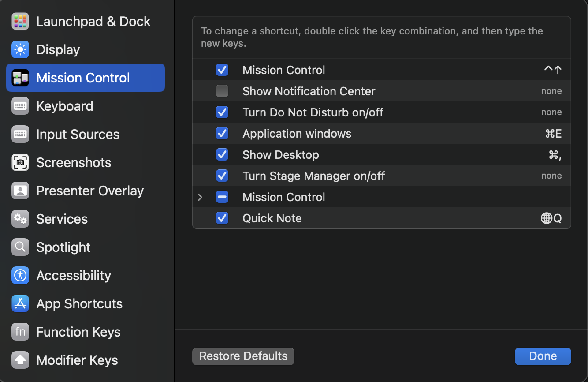Disable the Quick Note checkbox
This screenshot has width=588, height=382.
[222, 218]
